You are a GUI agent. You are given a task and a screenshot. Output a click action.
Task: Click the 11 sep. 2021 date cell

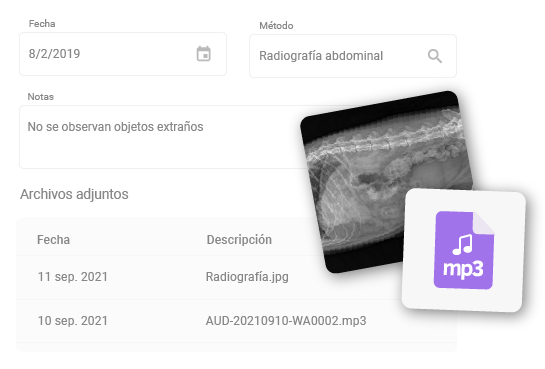tap(73, 277)
